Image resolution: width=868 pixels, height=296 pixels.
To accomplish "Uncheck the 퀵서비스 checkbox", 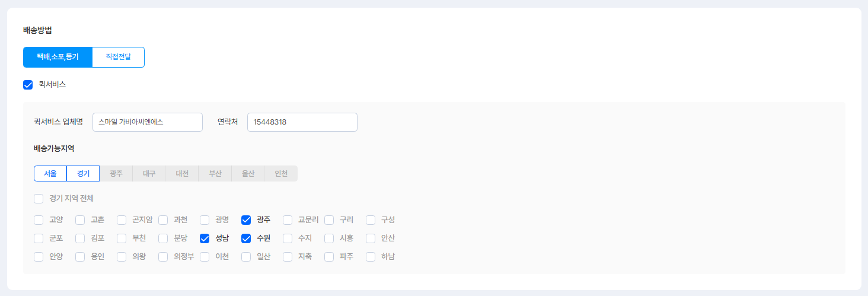I will pos(28,85).
